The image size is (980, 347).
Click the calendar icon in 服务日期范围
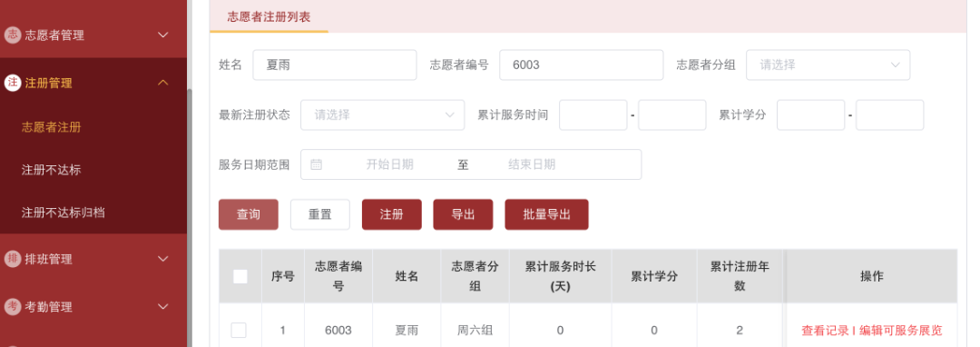click(317, 164)
